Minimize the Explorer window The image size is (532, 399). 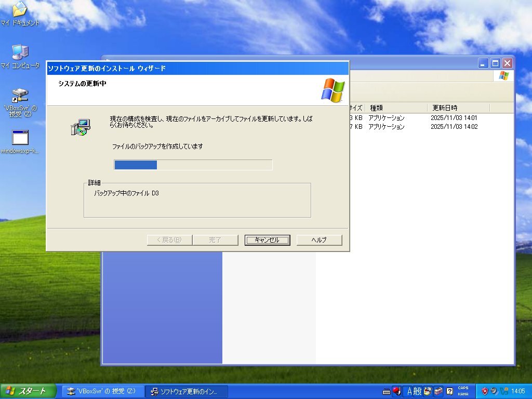click(x=483, y=63)
